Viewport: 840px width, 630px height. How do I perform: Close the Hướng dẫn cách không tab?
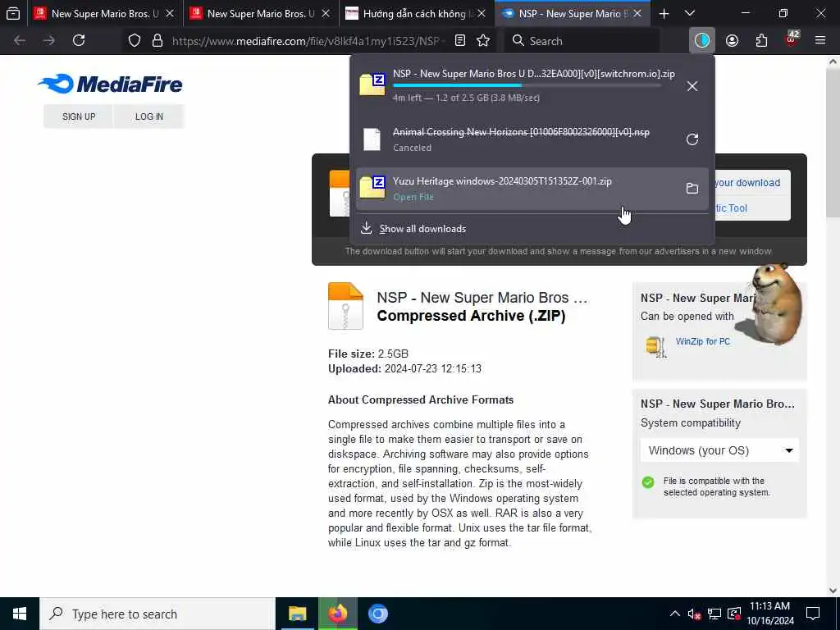point(482,14)
